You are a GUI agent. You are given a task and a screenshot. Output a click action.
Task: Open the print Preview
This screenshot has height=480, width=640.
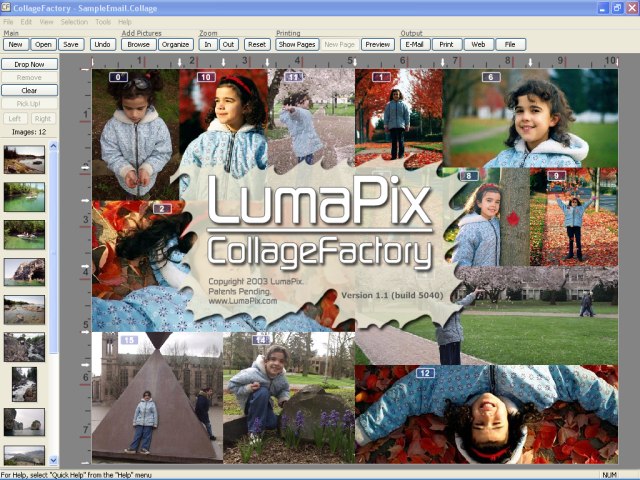[x=378, y=44]
